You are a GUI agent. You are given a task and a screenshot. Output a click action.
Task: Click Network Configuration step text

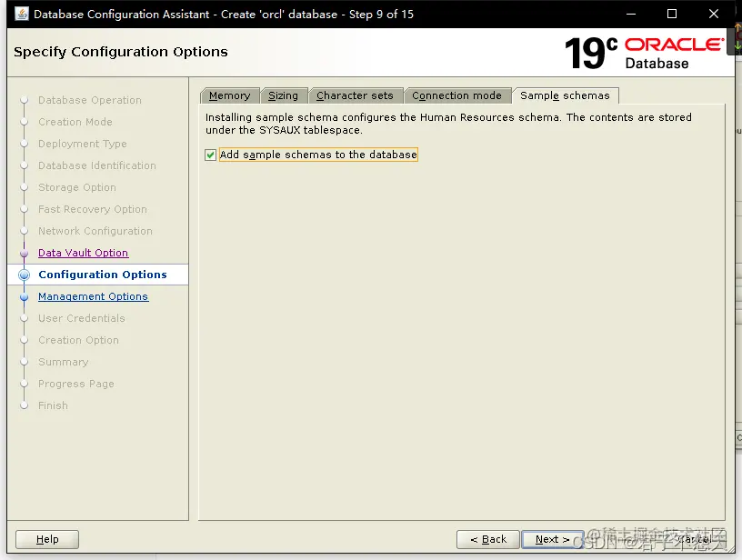point(95,231)
